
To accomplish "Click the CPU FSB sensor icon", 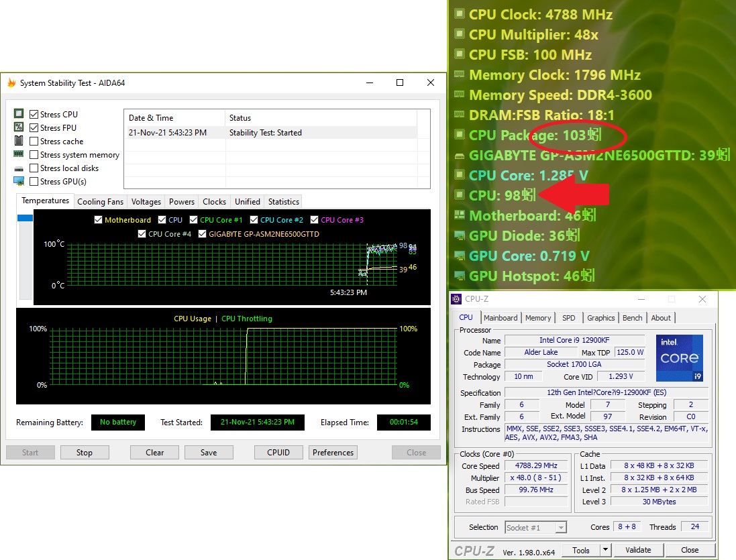I will pyautogui.click(x=459, y=54).
